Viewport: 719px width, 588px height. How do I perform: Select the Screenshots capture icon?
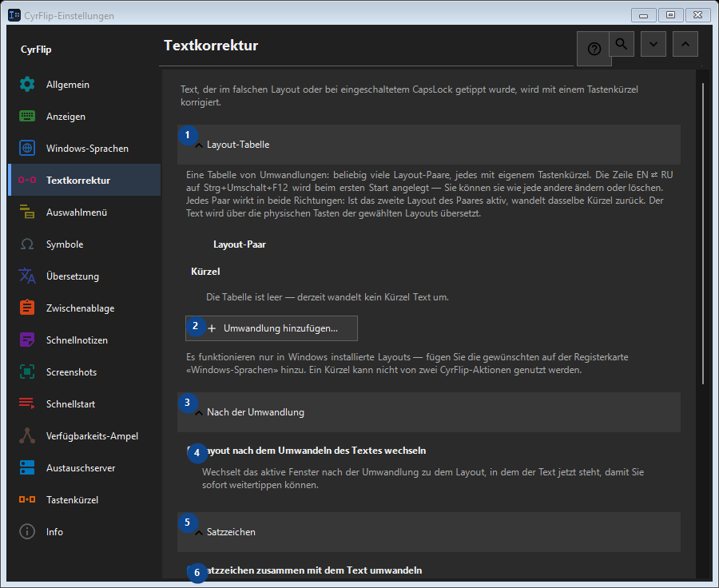[x=27, y=372]
